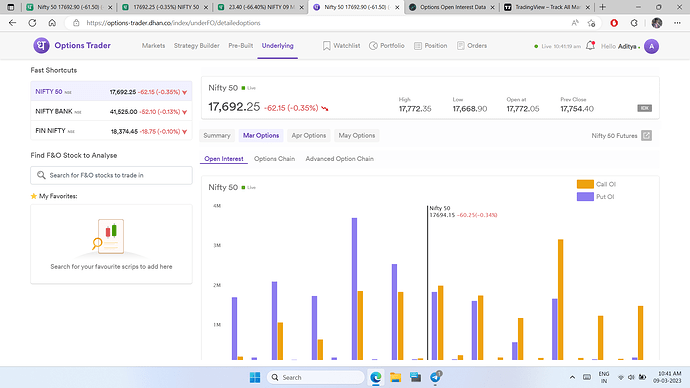The width and height of the screenshot is (690, 388).
Task: Click the 10K badge in Nifty card
Action: point(644,108)
